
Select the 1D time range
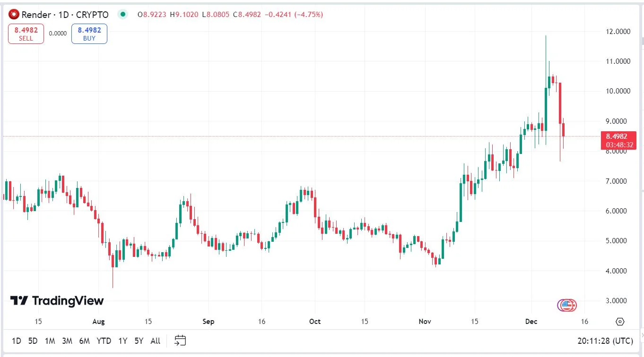pyautogui.click(x=16, y=340)
